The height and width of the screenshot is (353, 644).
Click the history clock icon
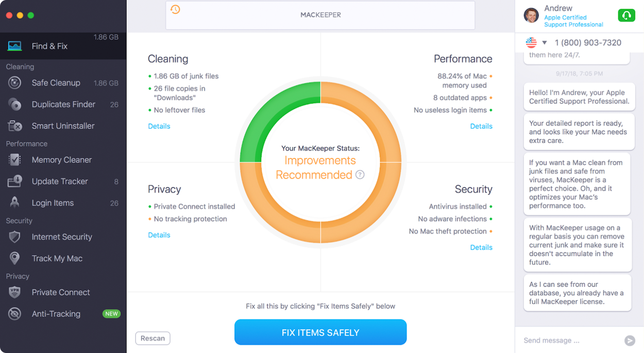175,9
